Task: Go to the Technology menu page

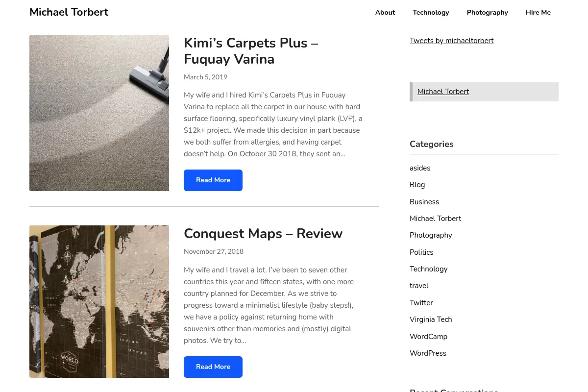Action: click(431, 12)
